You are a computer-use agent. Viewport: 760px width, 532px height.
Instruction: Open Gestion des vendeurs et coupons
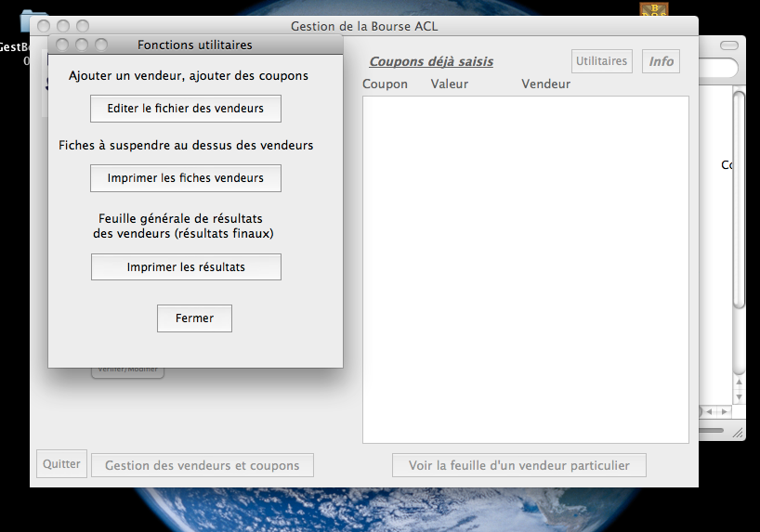pyautogui.click(x=202, y=465)
